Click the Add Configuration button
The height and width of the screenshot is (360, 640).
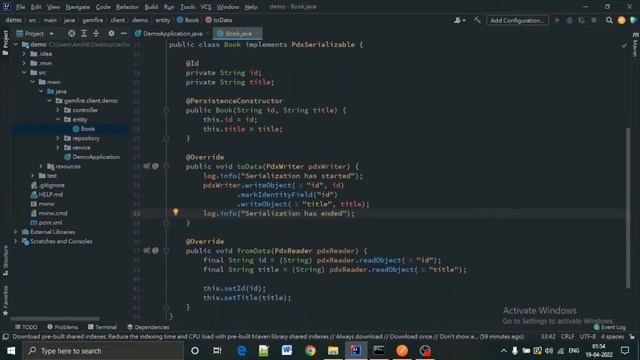[517, 20]
